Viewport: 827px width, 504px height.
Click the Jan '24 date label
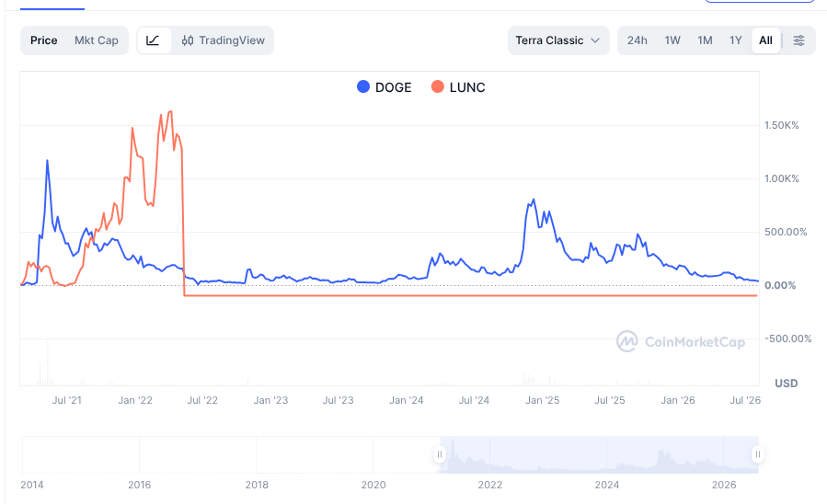click(x=406, y=400)
